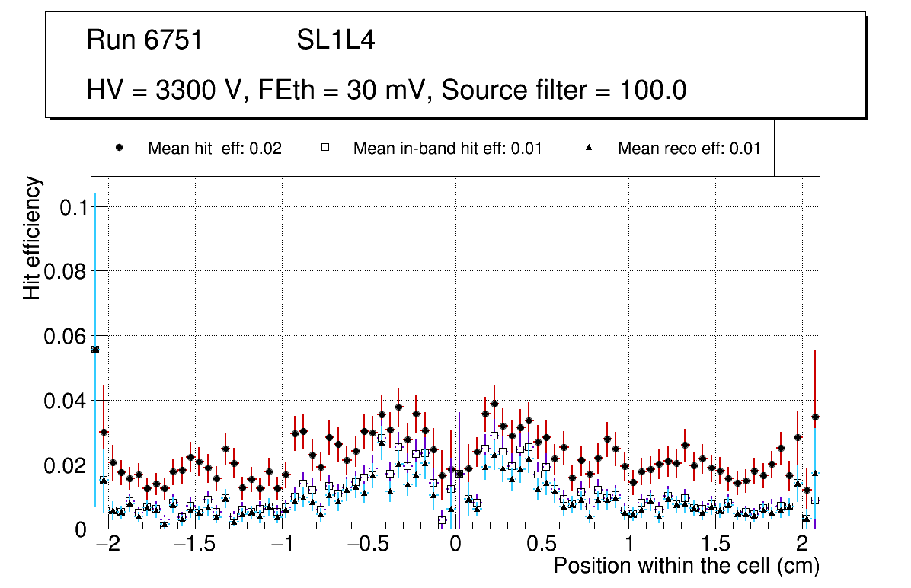Click the 1.5 x-axis tick label
911x588 pixels.
pos(715,545)
